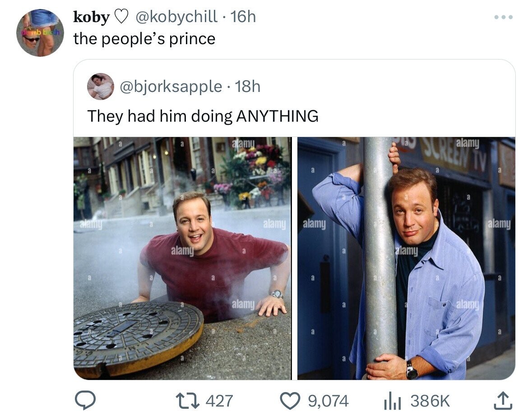View the manhole photo on the left
Image resolution: width=532 pixels, height=416 pixels.
click(183, 258)
